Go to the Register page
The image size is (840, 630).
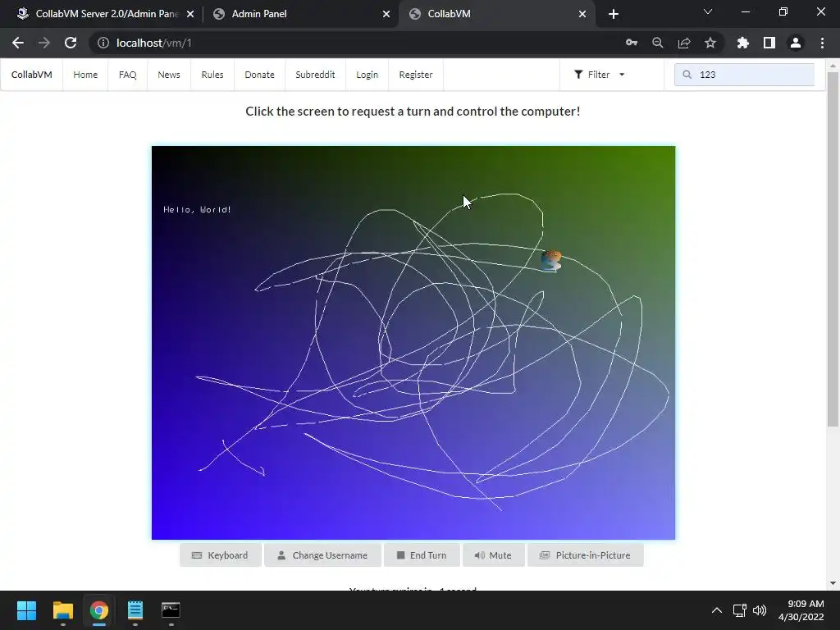416,75
